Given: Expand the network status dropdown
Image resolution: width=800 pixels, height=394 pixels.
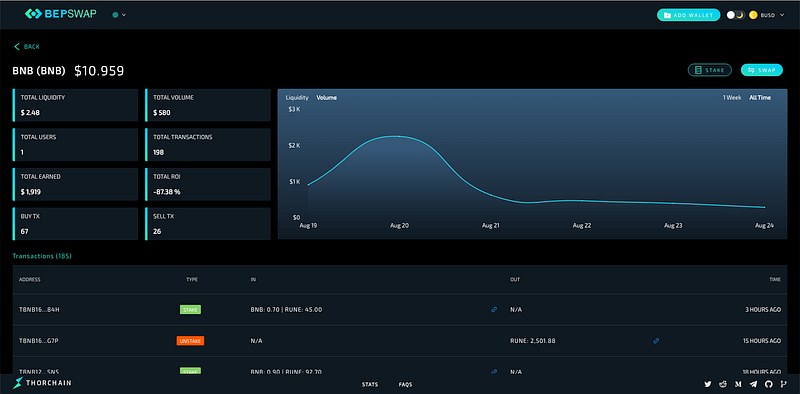Looking at the screenshot, I should (x=119, y=15).
